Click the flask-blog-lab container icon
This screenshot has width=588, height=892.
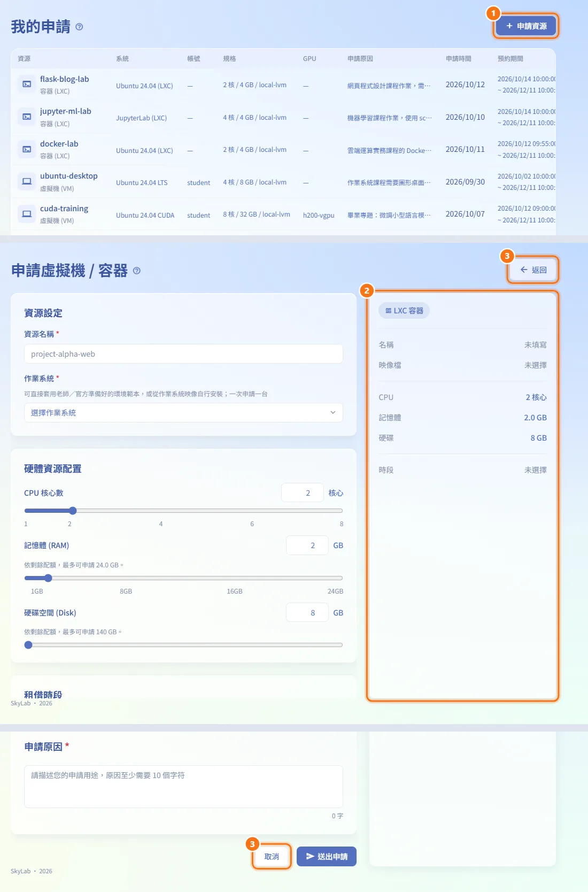click(27, 84)
